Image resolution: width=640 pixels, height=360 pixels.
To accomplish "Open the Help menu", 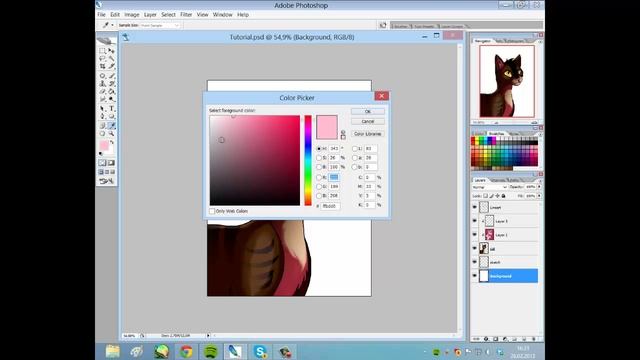I will 243,15.
